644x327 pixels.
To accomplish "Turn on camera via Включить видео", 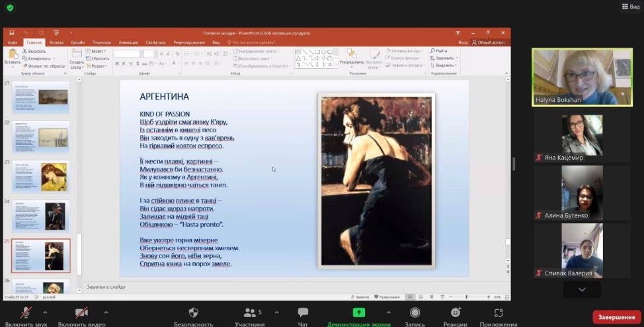I will 82,317.
